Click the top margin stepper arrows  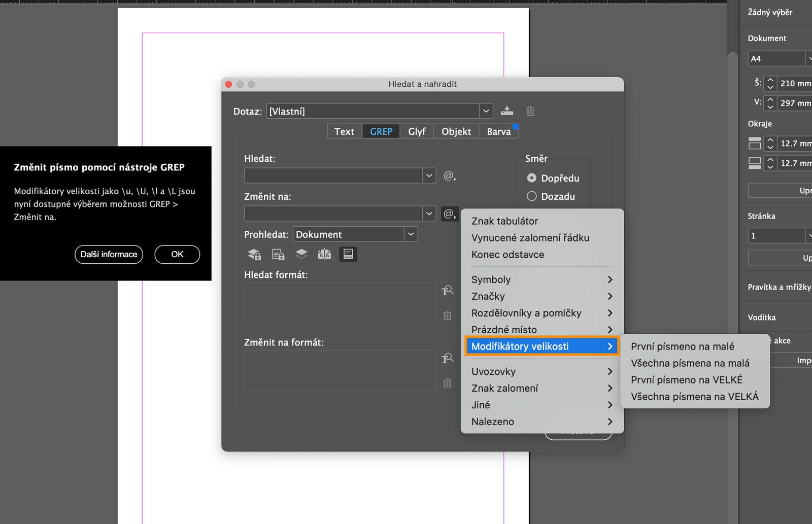(770, 143)
